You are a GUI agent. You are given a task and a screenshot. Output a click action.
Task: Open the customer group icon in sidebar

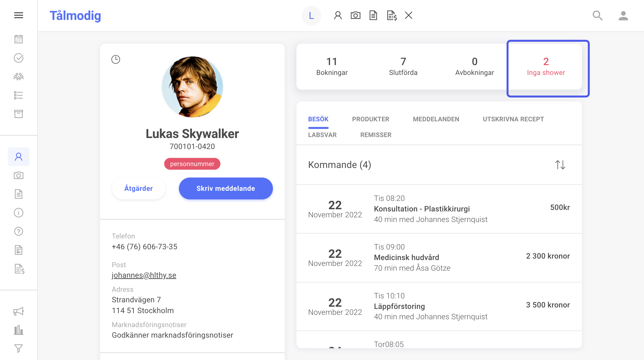(18, 77)
